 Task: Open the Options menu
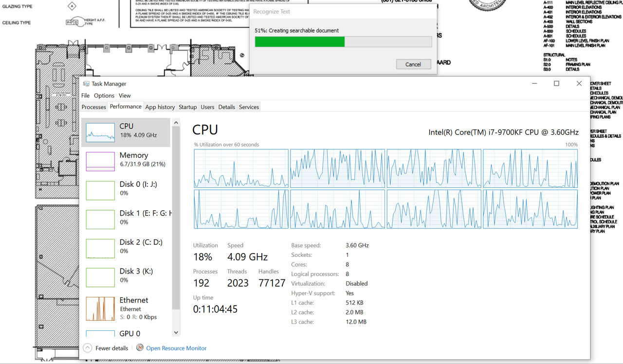tap(104, 95)
